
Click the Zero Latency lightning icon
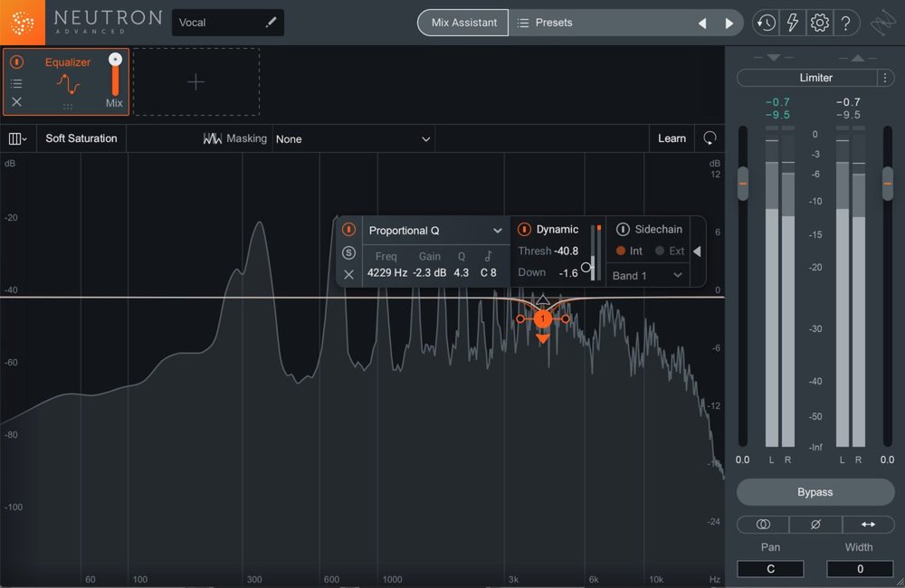(792, 23)
